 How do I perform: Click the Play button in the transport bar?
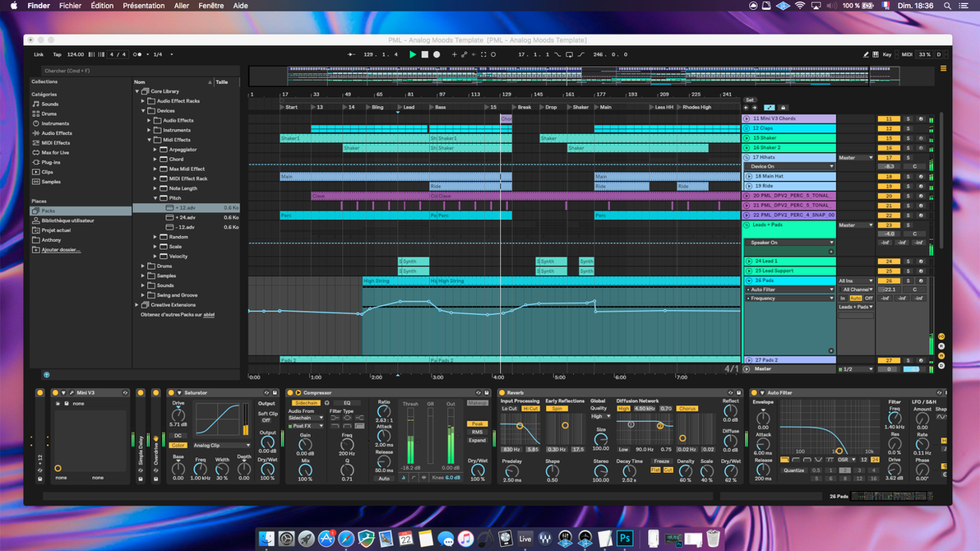pos(414,54)
